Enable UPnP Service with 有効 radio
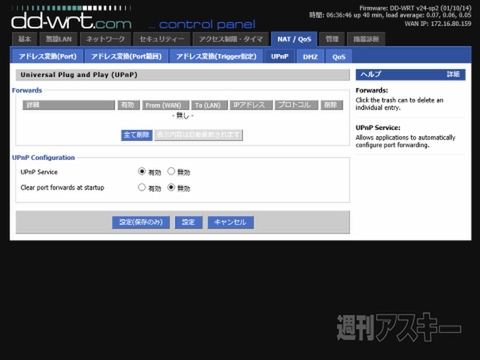This screenshot has width=480, height=360. [x=142, y=171]
